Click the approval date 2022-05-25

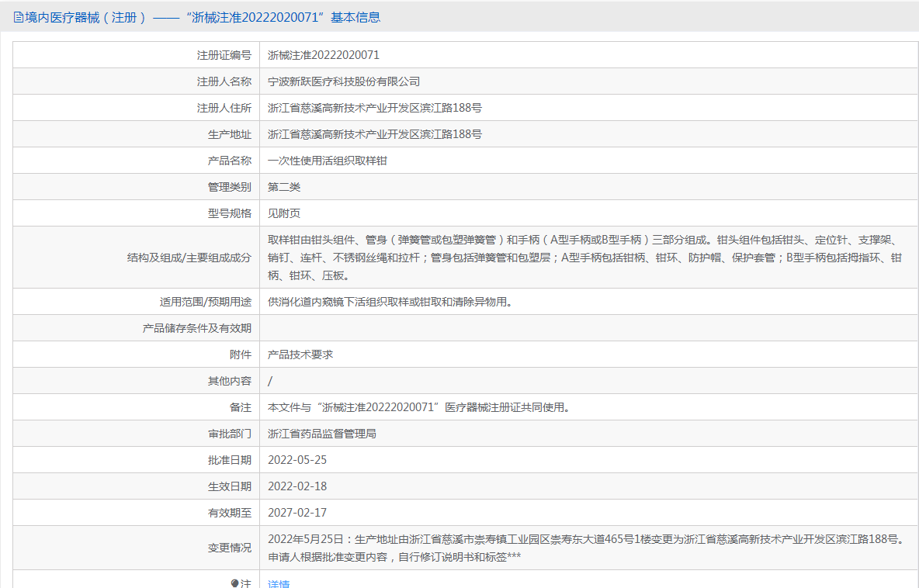[297, 460]
